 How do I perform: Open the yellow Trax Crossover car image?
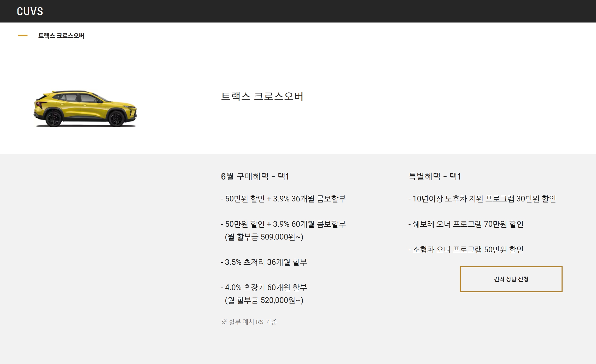(85, 109)
